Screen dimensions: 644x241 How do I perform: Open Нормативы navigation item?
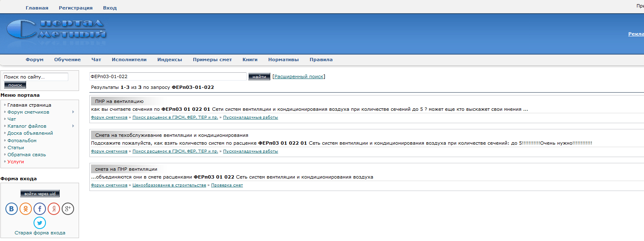click(x=284, y=60)
